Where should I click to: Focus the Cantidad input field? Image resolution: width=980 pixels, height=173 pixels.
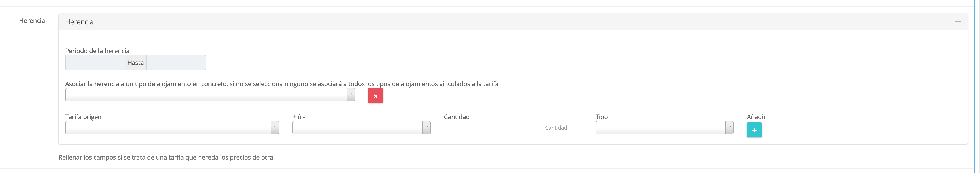tap(512, 128)
